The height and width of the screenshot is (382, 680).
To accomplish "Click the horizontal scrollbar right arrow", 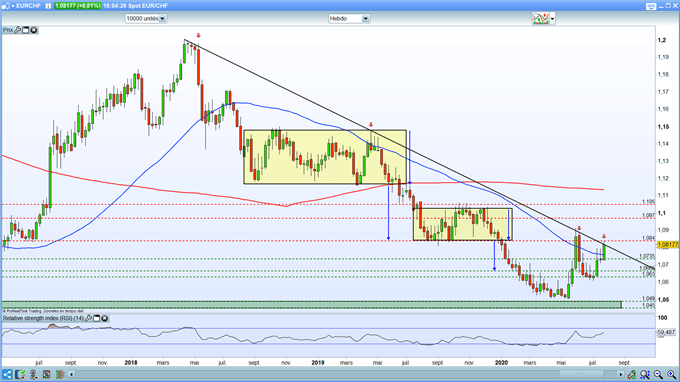I will pyautogui.click(x=621, y=374).
